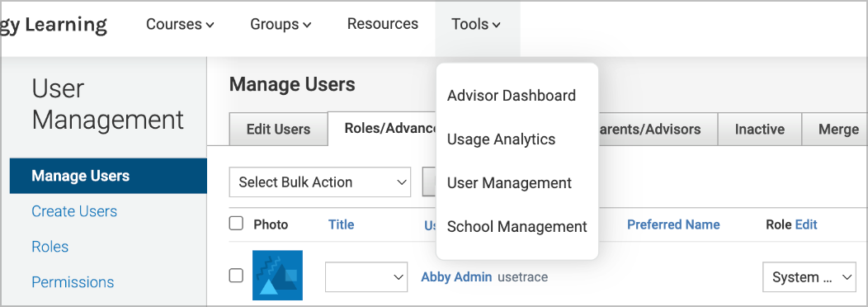Open the Groups menu
868x307 pixels.
pos(281,25)
